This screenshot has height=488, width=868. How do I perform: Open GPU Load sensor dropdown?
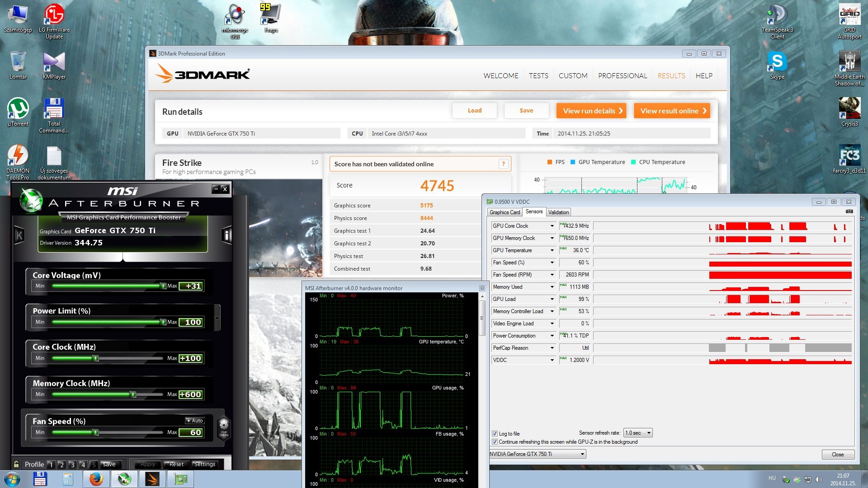click(x=552, y=299)
